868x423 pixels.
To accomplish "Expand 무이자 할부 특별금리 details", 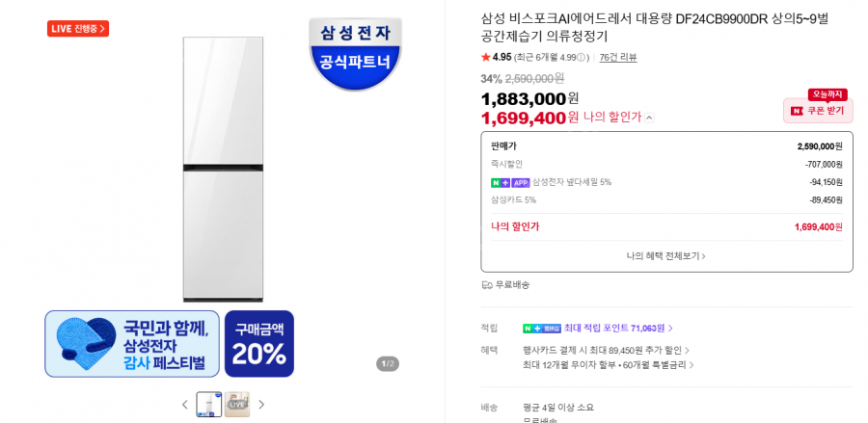I will [608, 365].
